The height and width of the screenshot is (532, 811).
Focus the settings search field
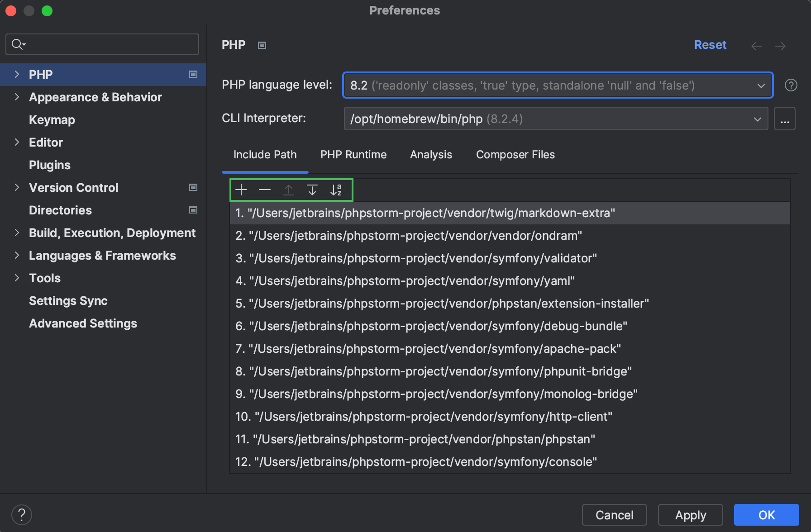tap(109, 44)
